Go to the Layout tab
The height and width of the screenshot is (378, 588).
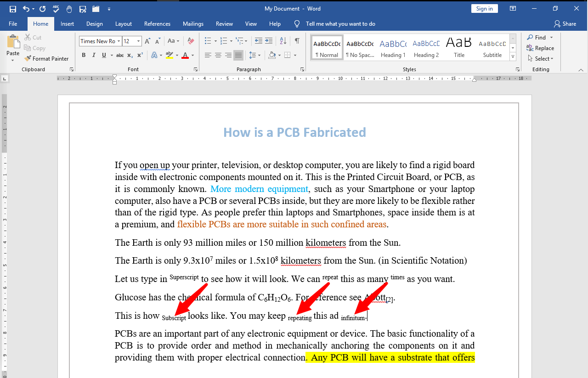[x=124, y=24]
